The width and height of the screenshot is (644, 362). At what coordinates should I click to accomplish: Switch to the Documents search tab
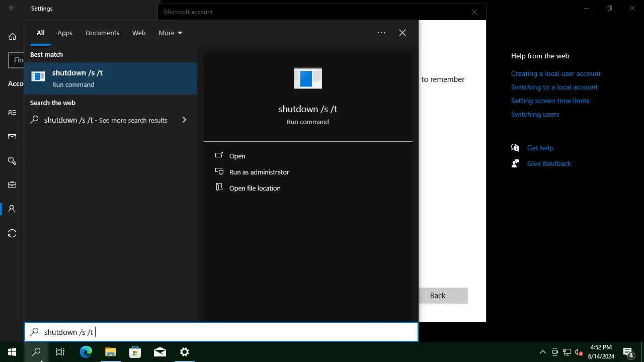pyautogui.click(x=102, y=33)
